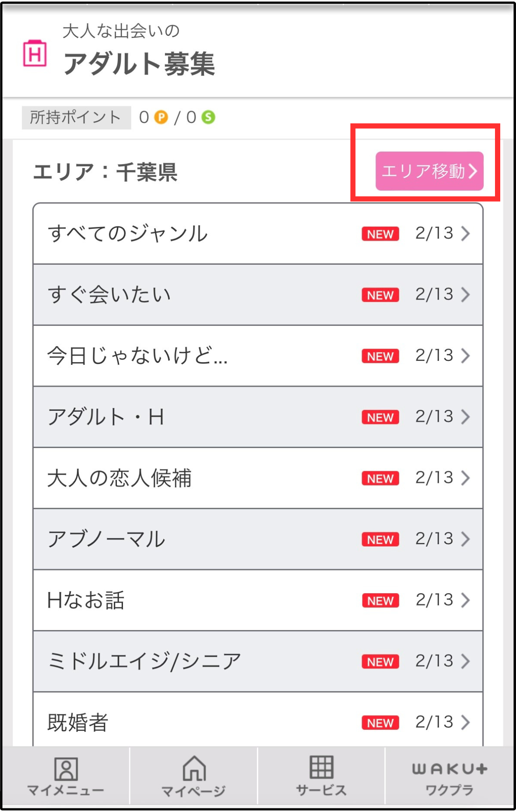Click the アダルト募集 page title
Image resolution: width=516 pixels, height=812 pixels.
pos(139,64)
